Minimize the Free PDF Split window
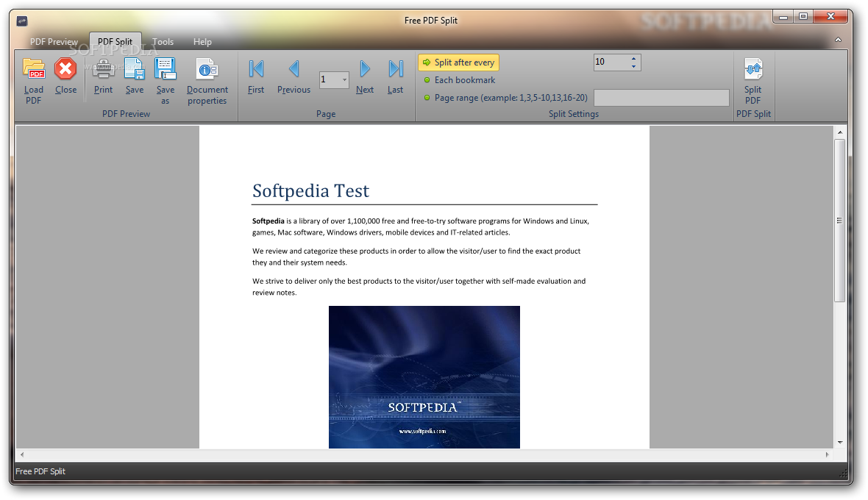868x500 pixels. [783, 17]
